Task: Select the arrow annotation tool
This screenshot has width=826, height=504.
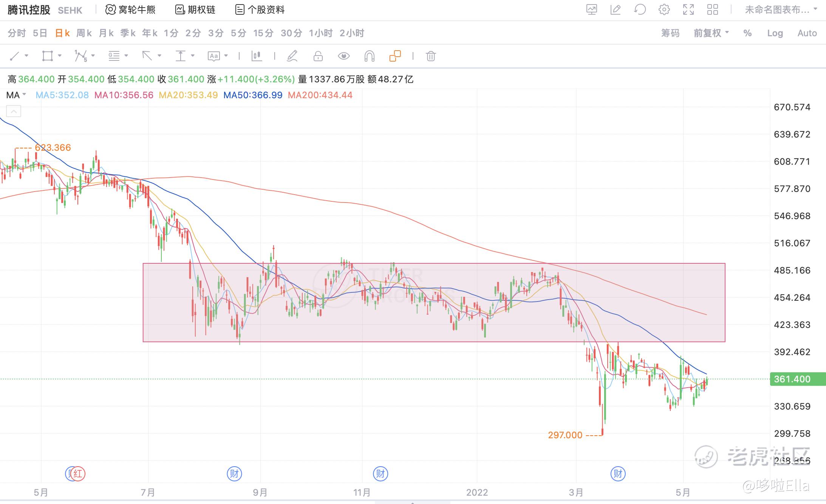Action: tap(147, 56)
